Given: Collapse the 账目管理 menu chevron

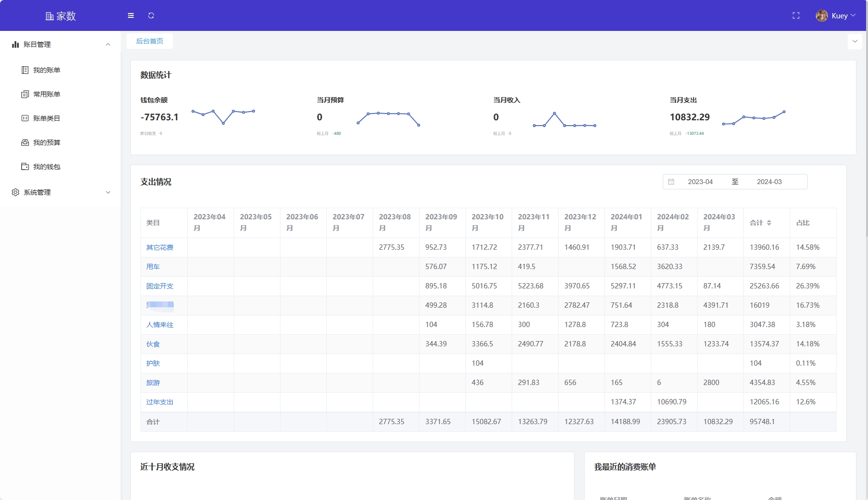Looking at the screenshot, I should (108, 44).
